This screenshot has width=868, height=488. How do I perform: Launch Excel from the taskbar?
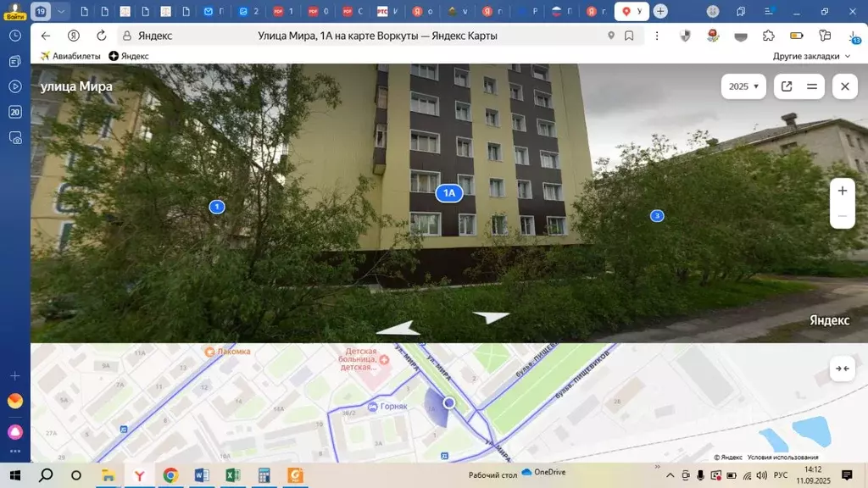[232, 475]
